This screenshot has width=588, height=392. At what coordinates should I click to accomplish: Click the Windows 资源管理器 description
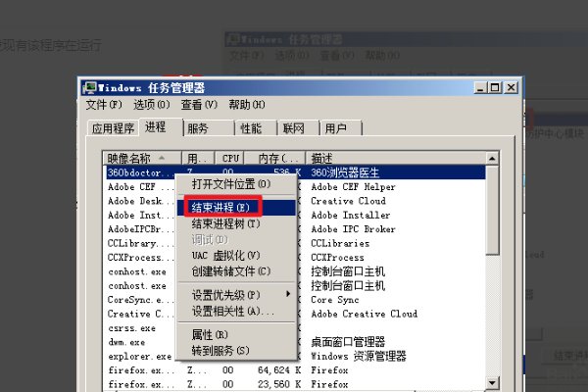tap(358, 356)
